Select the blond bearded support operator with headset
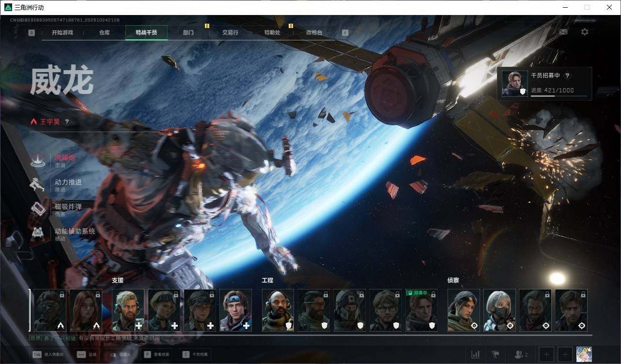The height and width of the screenshot is (364, 621). 128,310
